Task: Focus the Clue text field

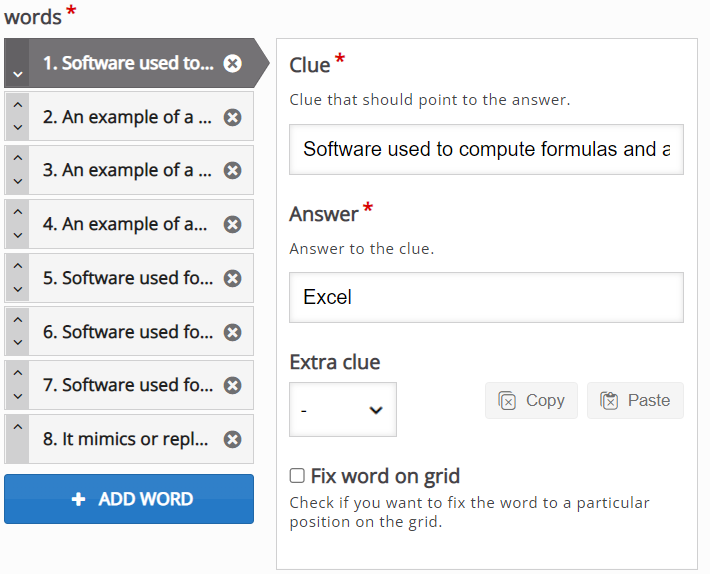Action: pyautogui.click(x=486, y=149)
